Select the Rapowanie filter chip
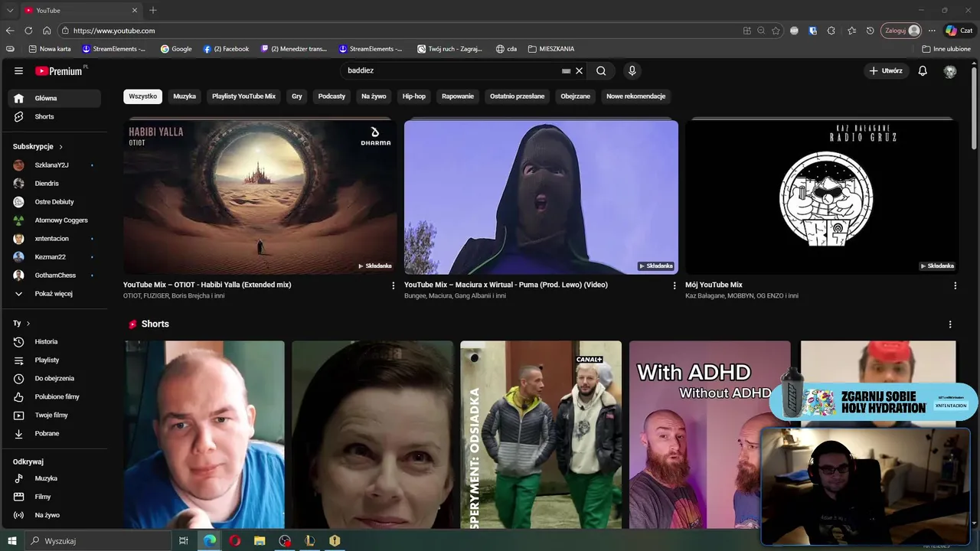The image size is (980, 551). point(458,96)
